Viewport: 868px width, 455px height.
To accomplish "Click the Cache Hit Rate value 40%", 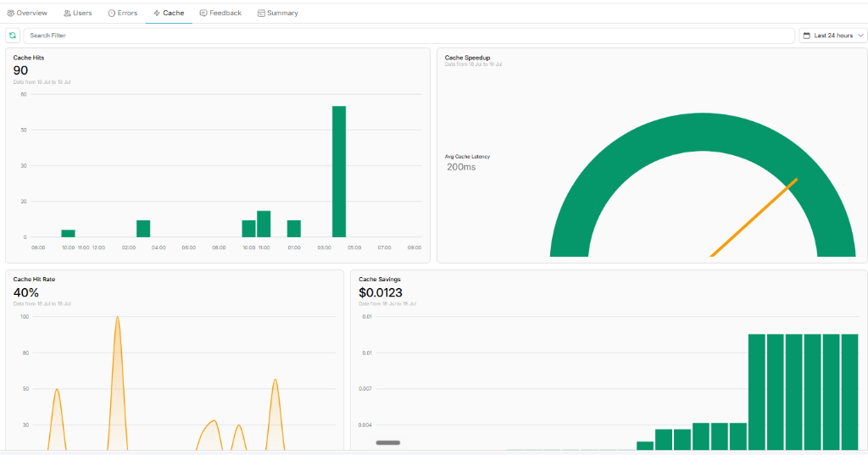I will 26,293.
